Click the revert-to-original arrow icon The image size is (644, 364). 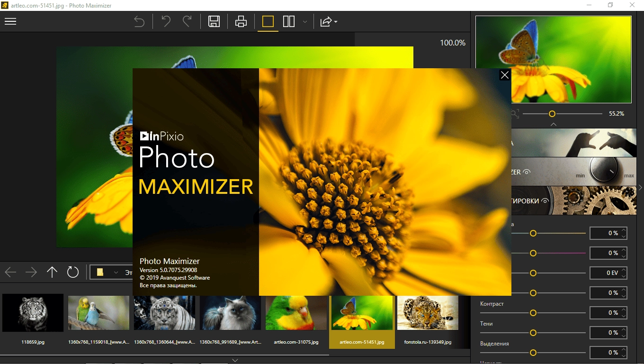pos(139,21)
